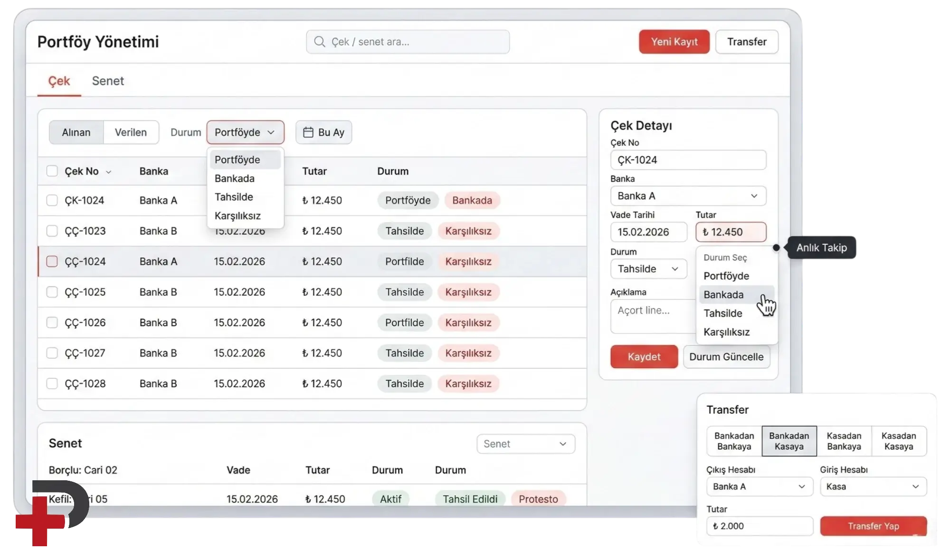950x560 pixels.
Task: Toggle the select-all checkbox in table header
Action: (x=52, y=171)
